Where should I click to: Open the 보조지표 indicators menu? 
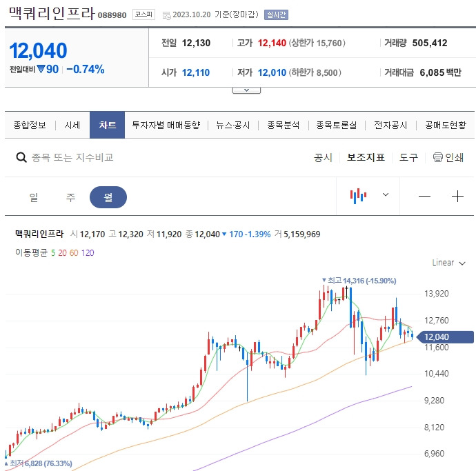click(x=366, y=157)
